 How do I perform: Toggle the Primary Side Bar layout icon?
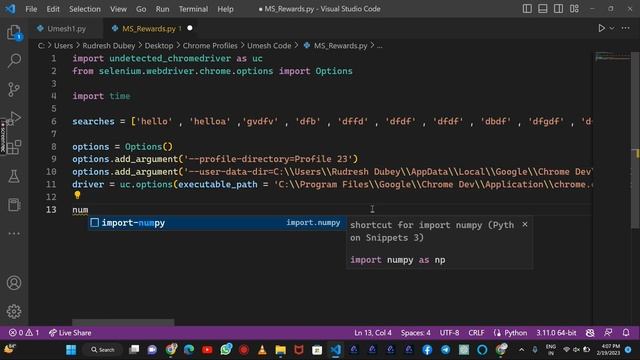point(527,9)
